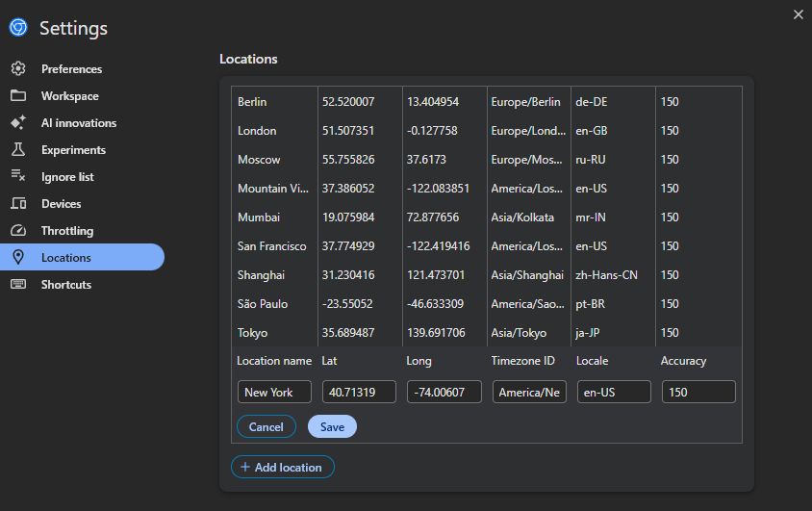Click latitude value 52.520007
The image size is (812, 511).
click(348, 101)
